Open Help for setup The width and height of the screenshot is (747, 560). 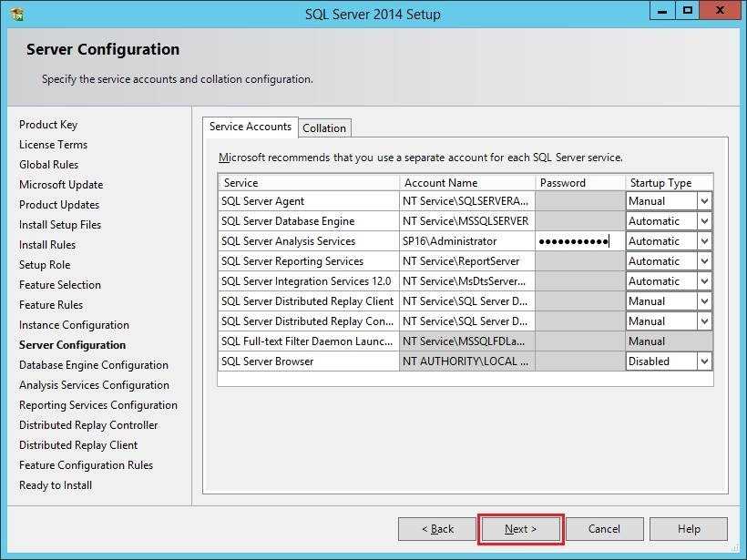(x=689, y=529)
